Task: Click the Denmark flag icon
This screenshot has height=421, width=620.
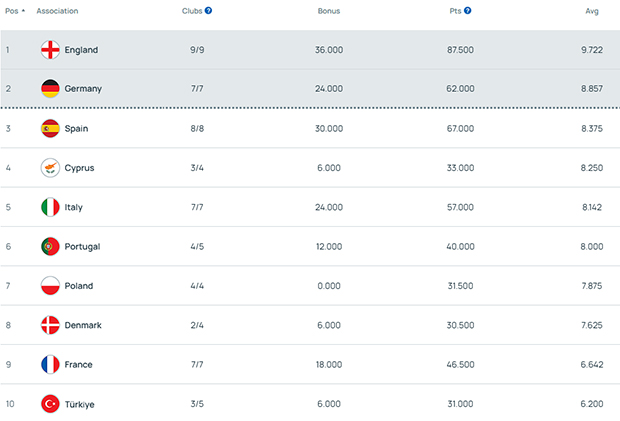Action: [50, 325]
